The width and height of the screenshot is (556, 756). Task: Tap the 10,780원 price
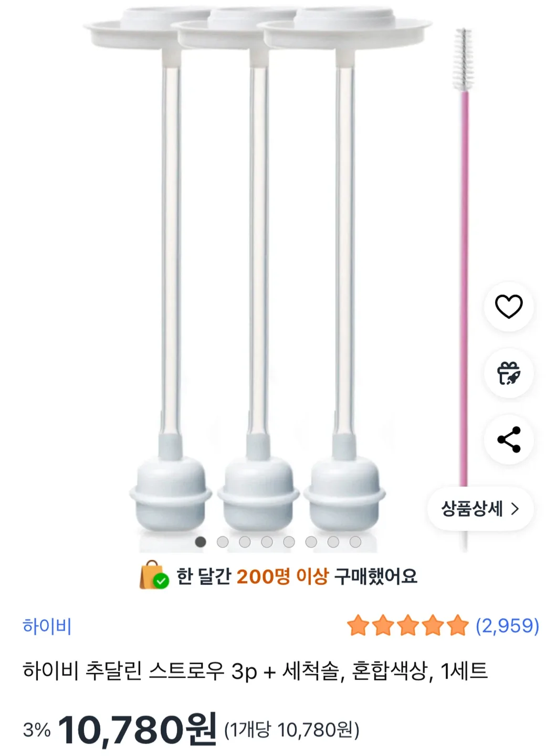138,729
